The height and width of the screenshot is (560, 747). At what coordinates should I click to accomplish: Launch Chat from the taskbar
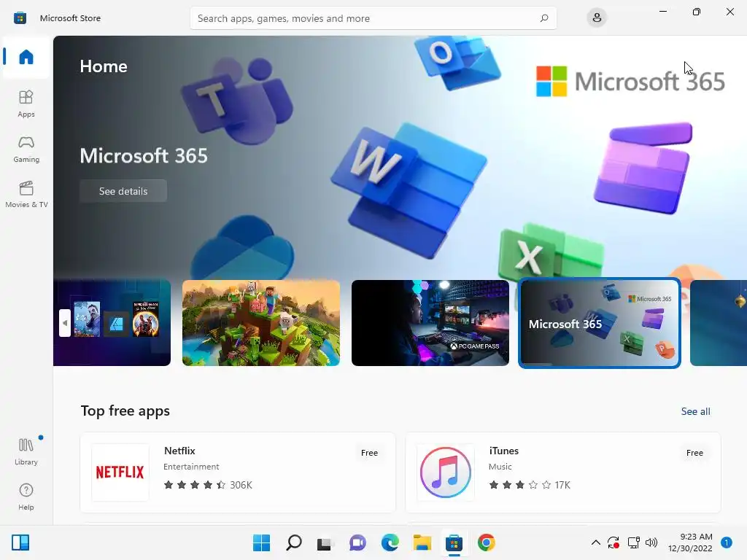point(357,542)
